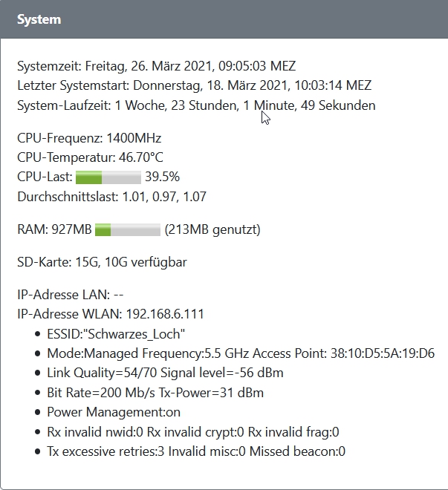Click the Bit Rate Tx-Power entry
This screenshot has width=448, height=490.
tap(155, 392)
